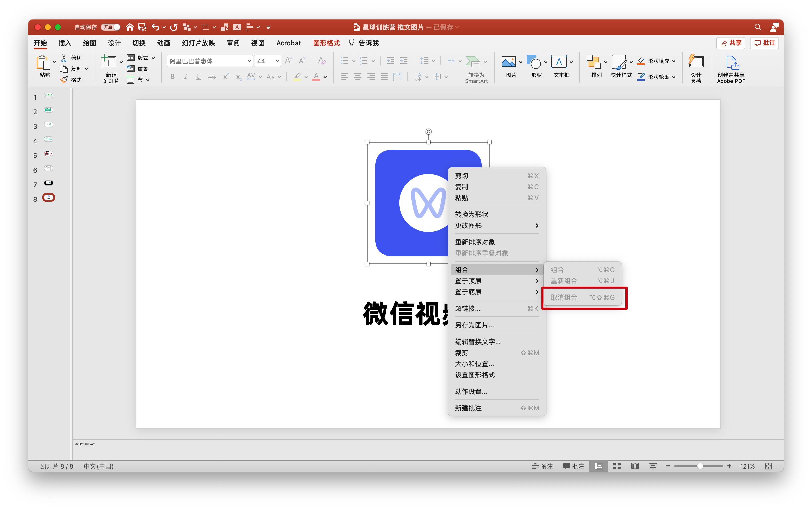Screen dimensions: 812x509
Task: Toggle the AutoSave switch
Action: coord(110,27)
